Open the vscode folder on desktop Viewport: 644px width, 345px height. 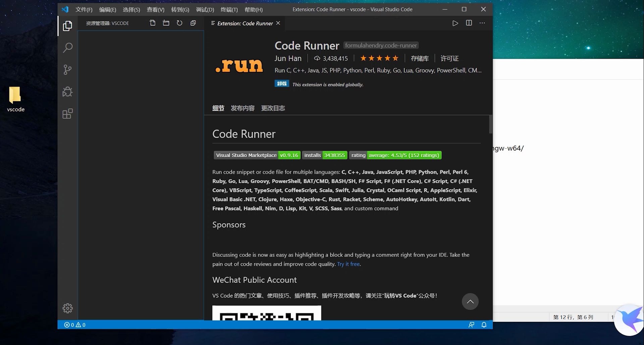click(15, 99)
